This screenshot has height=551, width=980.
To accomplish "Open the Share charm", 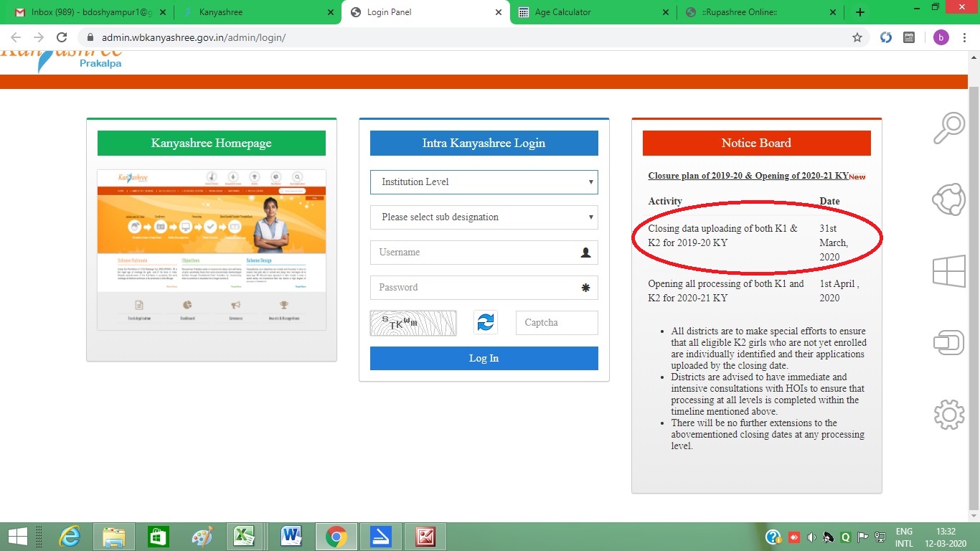I will [x=948, y=200].
